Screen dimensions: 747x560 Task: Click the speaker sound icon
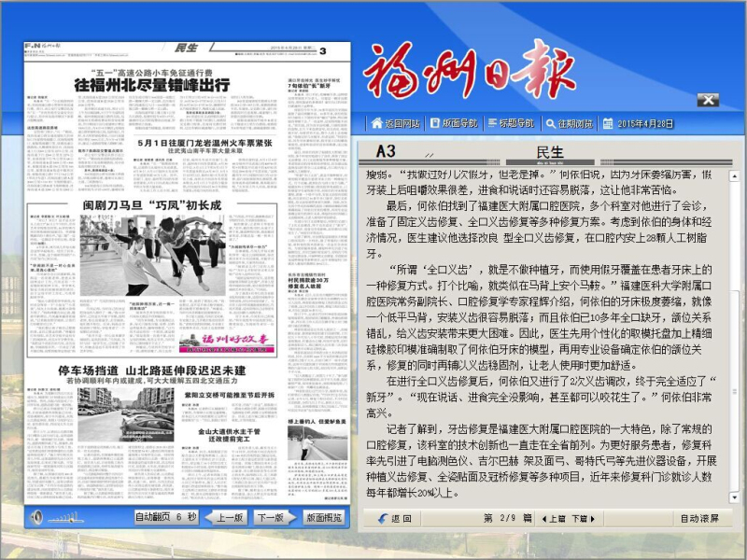[36, 517]
